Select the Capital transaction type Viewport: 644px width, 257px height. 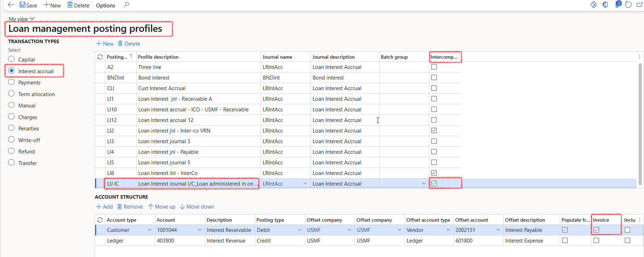click(x=11, y=59)
